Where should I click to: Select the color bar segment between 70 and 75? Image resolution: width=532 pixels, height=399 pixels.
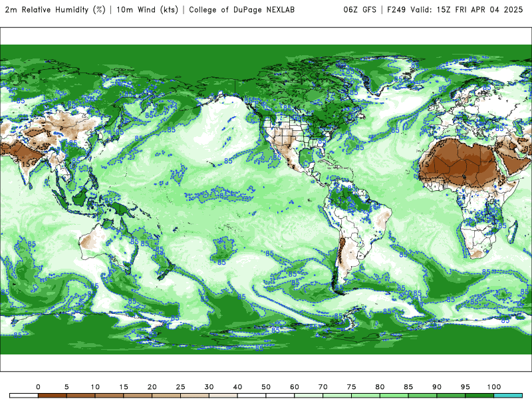pyautogui.click(x=337, y=396)
